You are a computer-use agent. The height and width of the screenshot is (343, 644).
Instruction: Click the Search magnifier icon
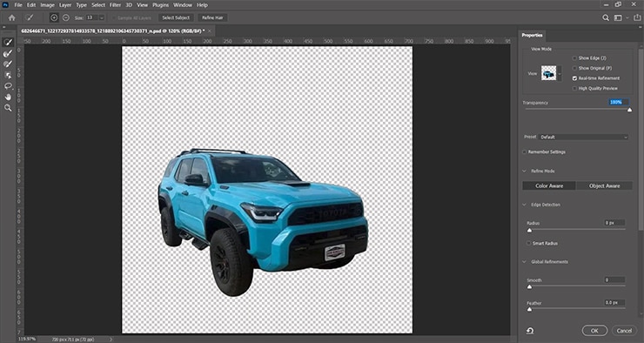click(606, 17)
